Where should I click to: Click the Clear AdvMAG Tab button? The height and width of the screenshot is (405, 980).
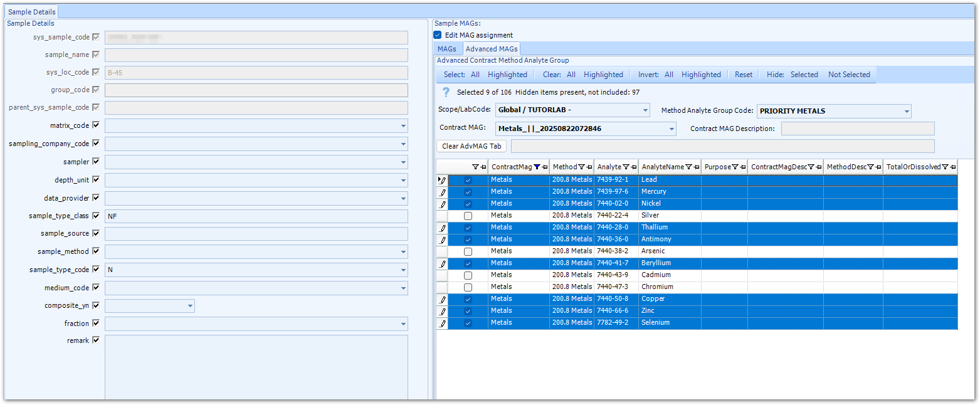[x=471, y=145]
